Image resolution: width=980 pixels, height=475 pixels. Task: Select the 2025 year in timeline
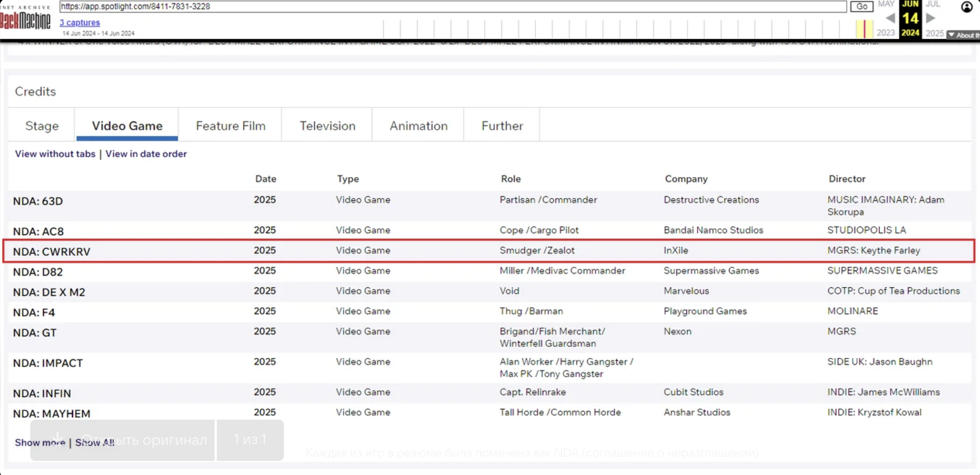click(934, 33)
